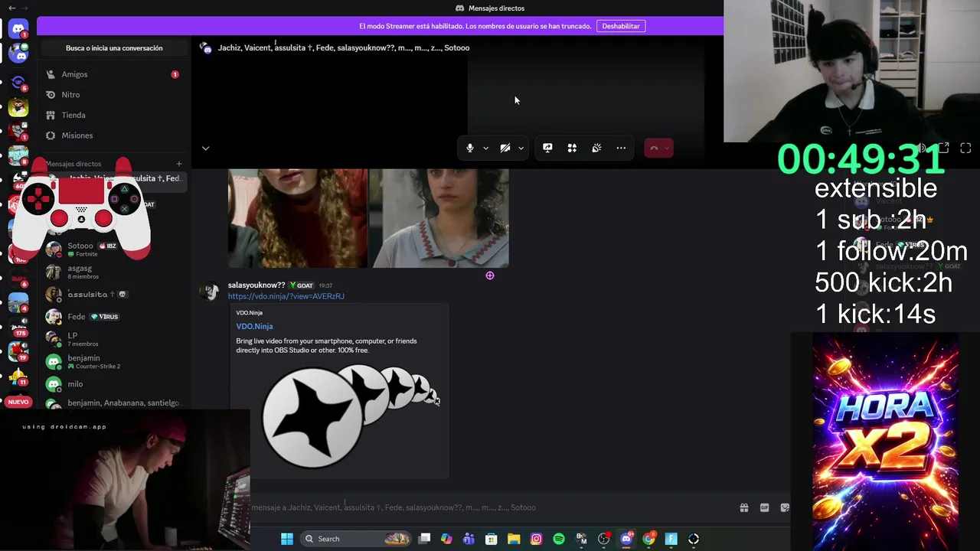980x551 pixels.
Task: Open the Windows Start menu
Action: (x=287, y=539)
